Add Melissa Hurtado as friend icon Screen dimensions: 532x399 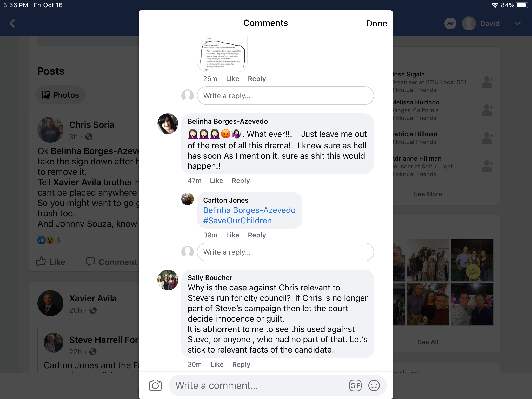click(x=487, y=110)
